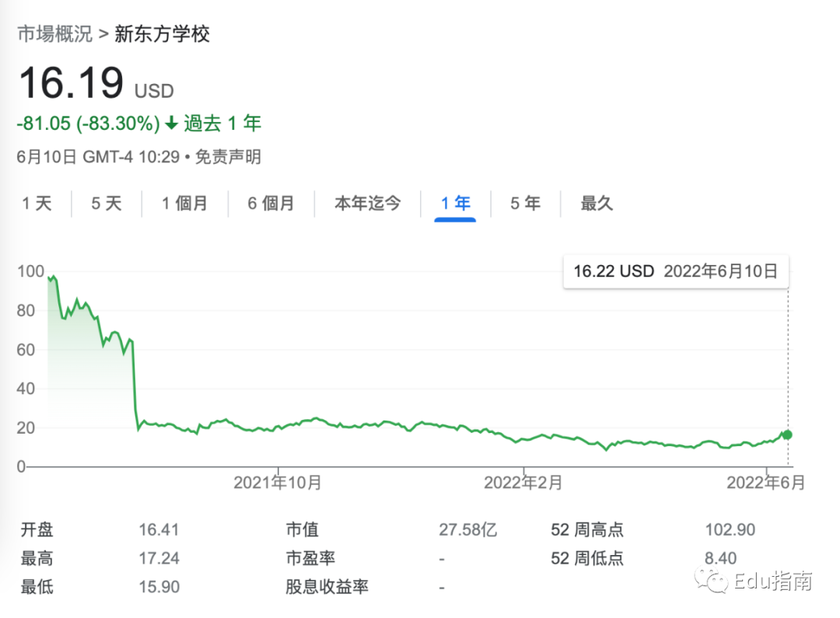The width and height of the screenshot is (840, 618).
Task: Click the 最低 value 15.90
Action: [159, 586]
